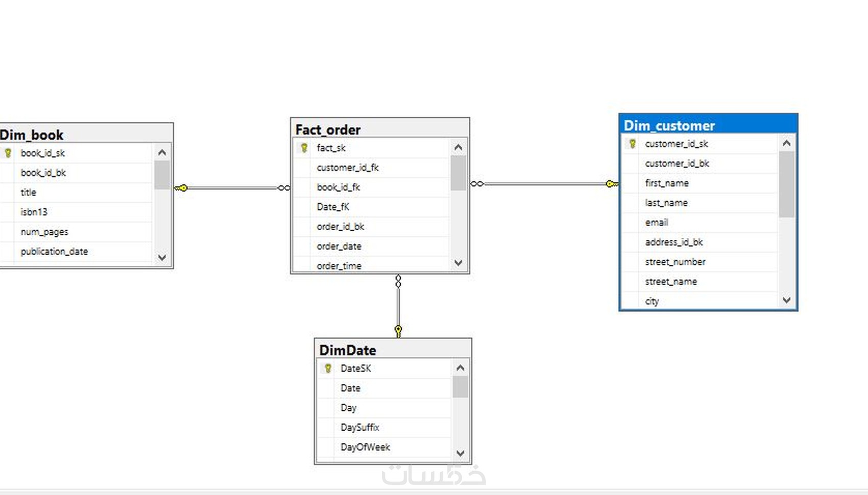Select the city field in Dim_customer
Image resolution: width=868 pixels, height=495 pixels.
tap(652, 301)
